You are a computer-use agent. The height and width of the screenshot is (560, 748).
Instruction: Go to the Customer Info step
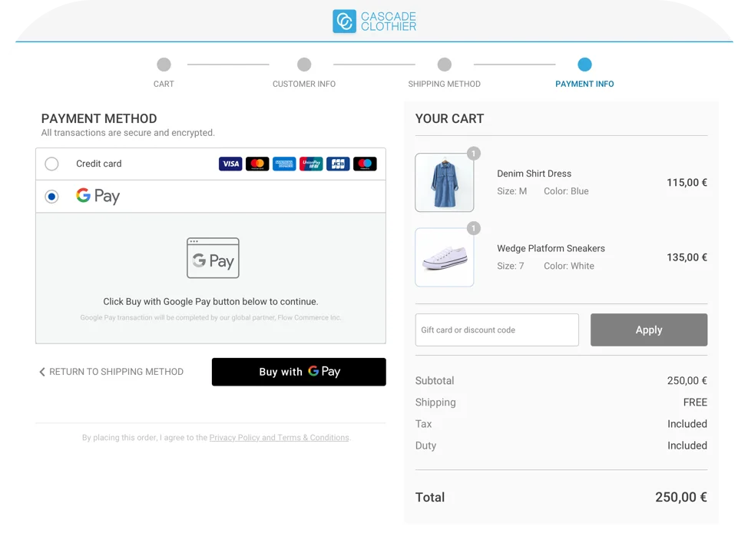(x=304, y=65)
